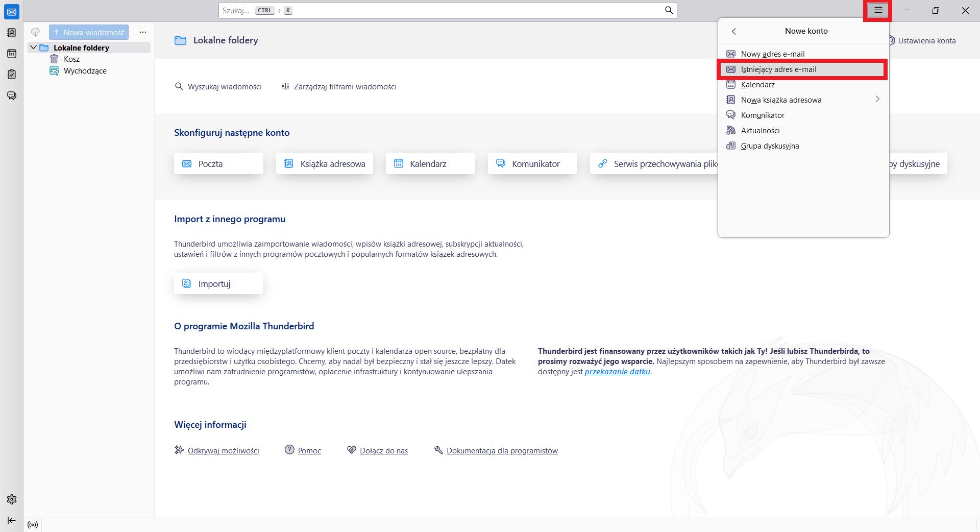Viewport: 980px width, 532px height.
Task: Choose Aktualności menu item
Action: point(803,131)
